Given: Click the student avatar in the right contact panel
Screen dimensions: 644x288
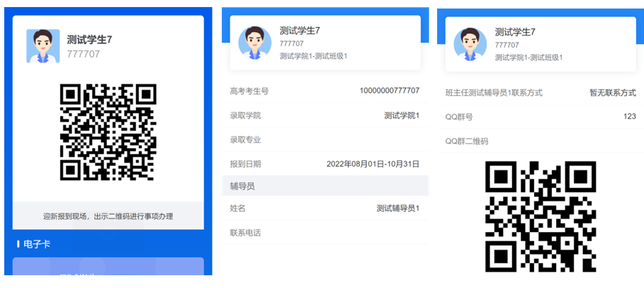Looking at the screenshot, I should (470, 43).
